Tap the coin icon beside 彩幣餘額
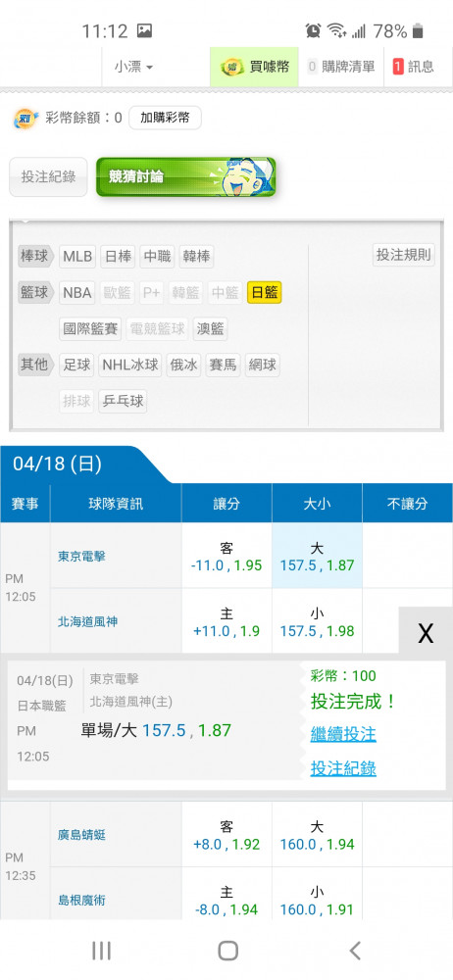Viewport: 453px width, 980px height. [26, 119]
